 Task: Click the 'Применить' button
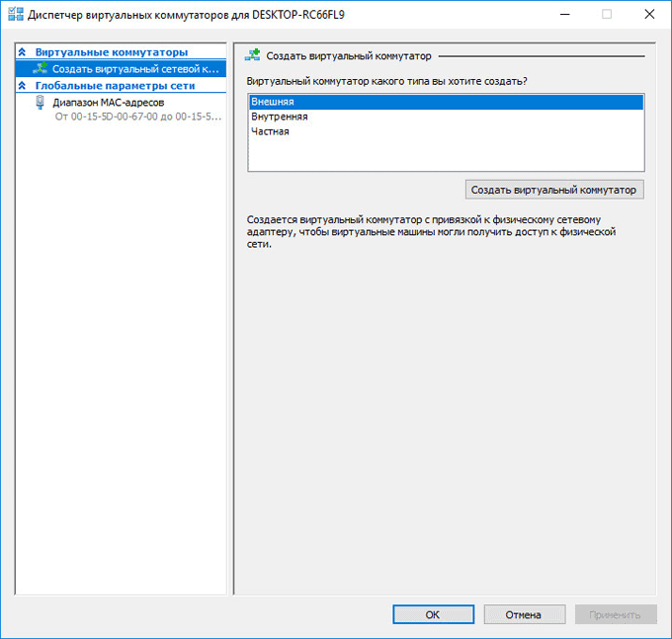616,614
